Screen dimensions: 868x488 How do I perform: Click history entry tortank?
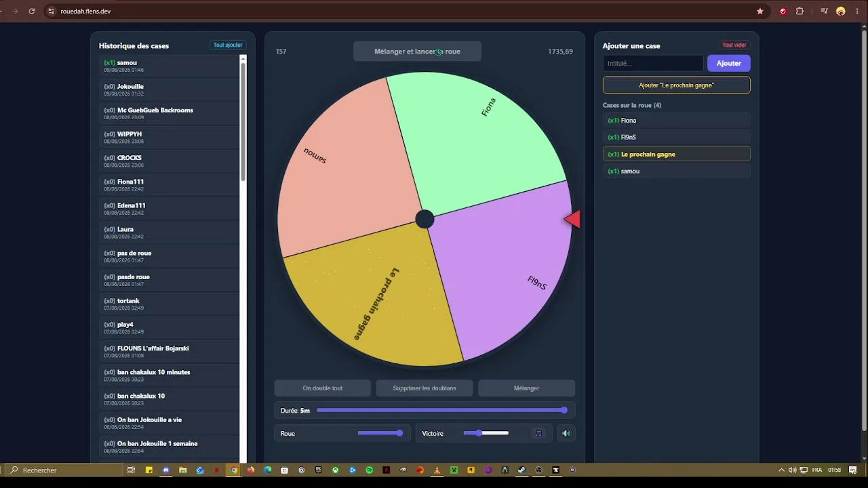[170, 304]
